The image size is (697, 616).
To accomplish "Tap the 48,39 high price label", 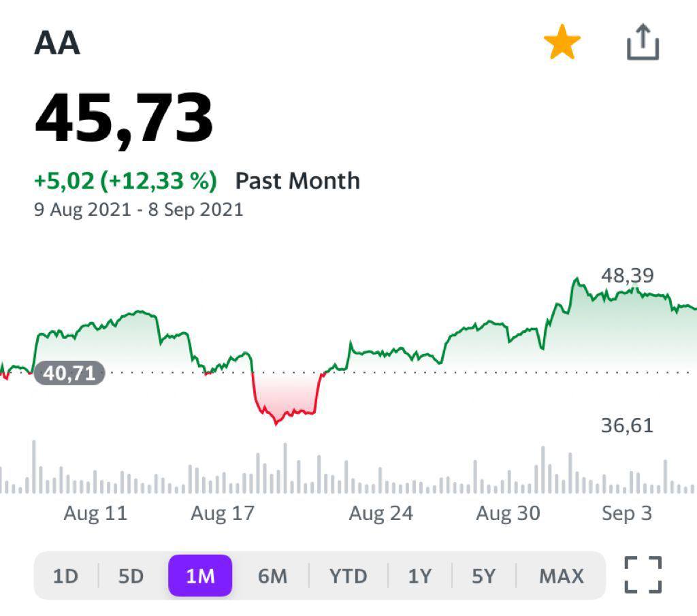I will point(627,276).
